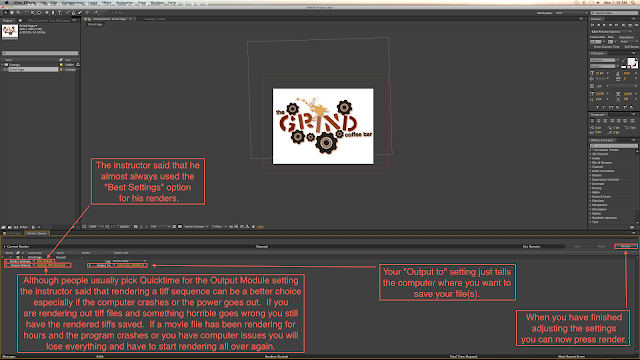Switch to the Render Queue tab
The width and height of the screenshot is (640, 360).
pyautogui.click(x=37, y=233)
